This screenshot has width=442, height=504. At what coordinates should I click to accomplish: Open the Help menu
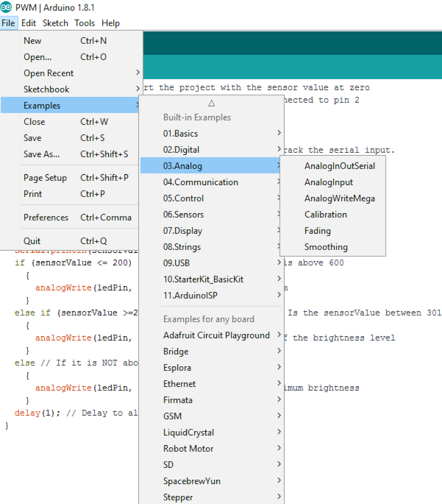[111, 23]
